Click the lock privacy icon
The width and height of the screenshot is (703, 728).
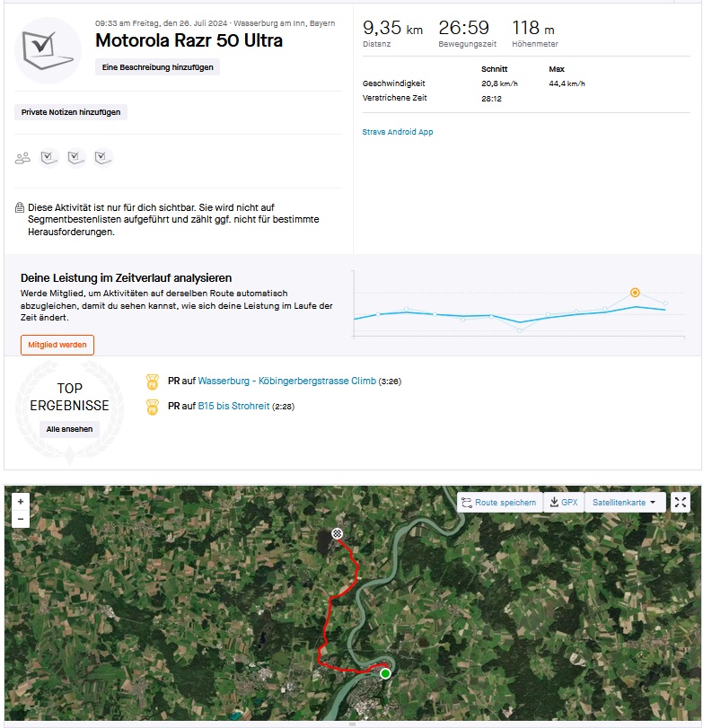tap(20, 207)
